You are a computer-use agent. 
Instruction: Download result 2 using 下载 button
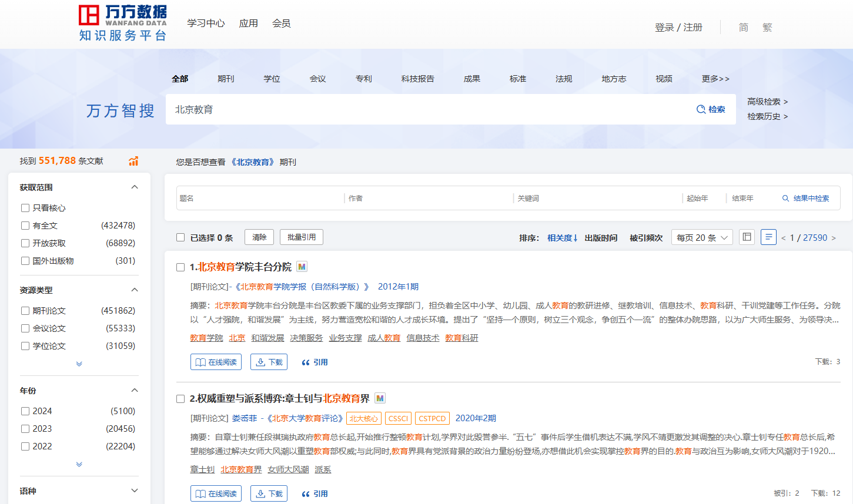point(270,493)
